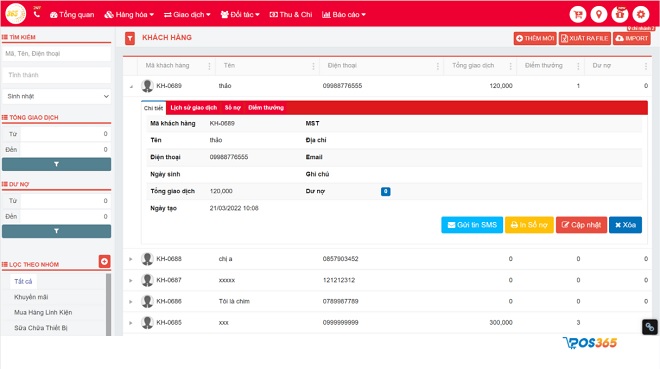
Task: Open Đối tác menu
Action: coord(240,14)
